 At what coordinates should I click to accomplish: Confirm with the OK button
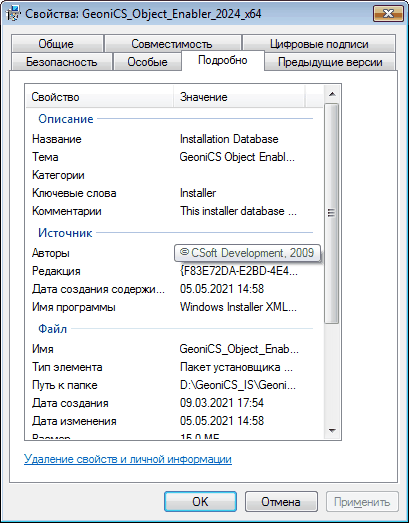coord(200,501)
